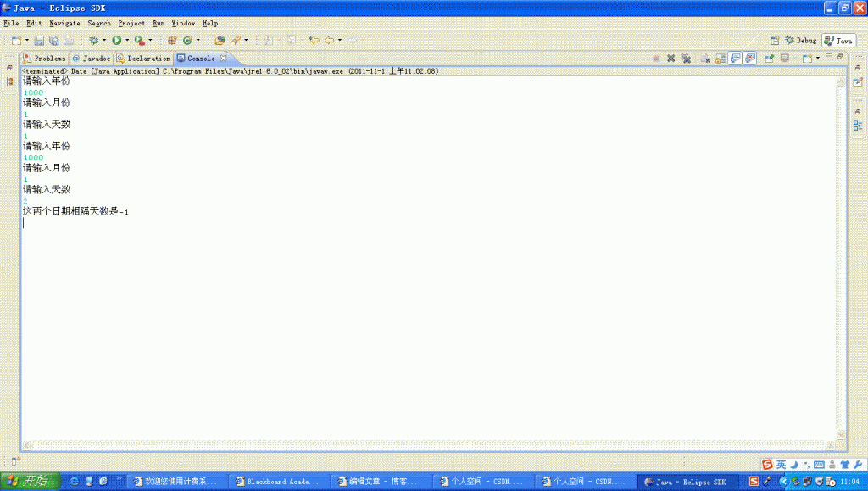Image resolution: width=868 pixels, height=491 pixels.
Task: Close the Console tab
Action: (224, 59)
